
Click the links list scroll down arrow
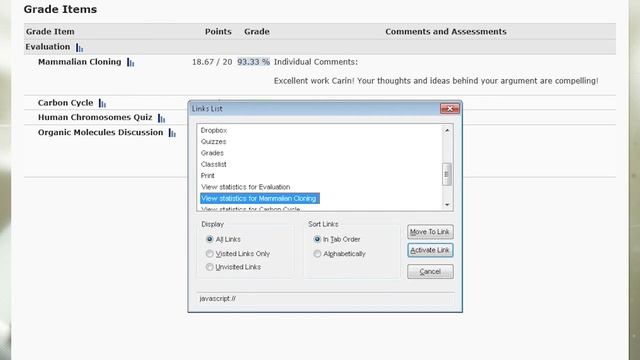[x=447, y=204]
